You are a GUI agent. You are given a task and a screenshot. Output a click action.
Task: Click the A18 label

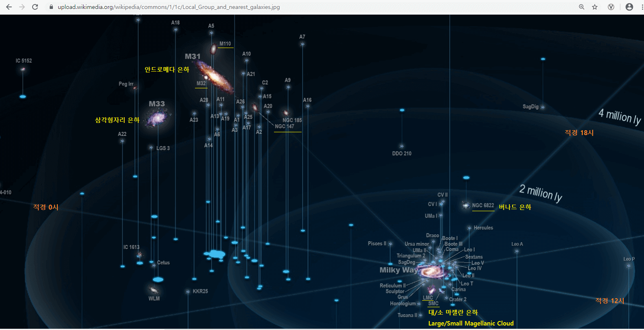click(175, 23)
